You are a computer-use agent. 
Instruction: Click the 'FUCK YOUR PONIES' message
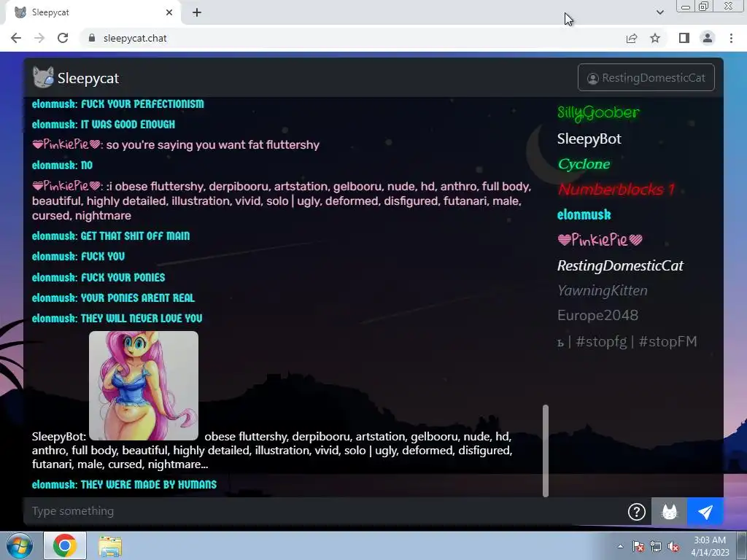click(123, 278)
